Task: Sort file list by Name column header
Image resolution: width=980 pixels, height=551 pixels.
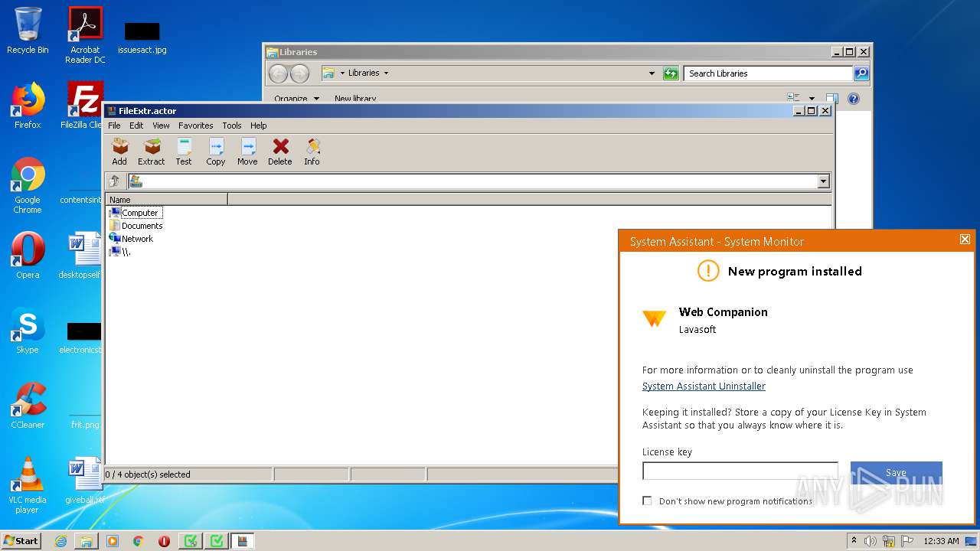Action: click(166, 200)
